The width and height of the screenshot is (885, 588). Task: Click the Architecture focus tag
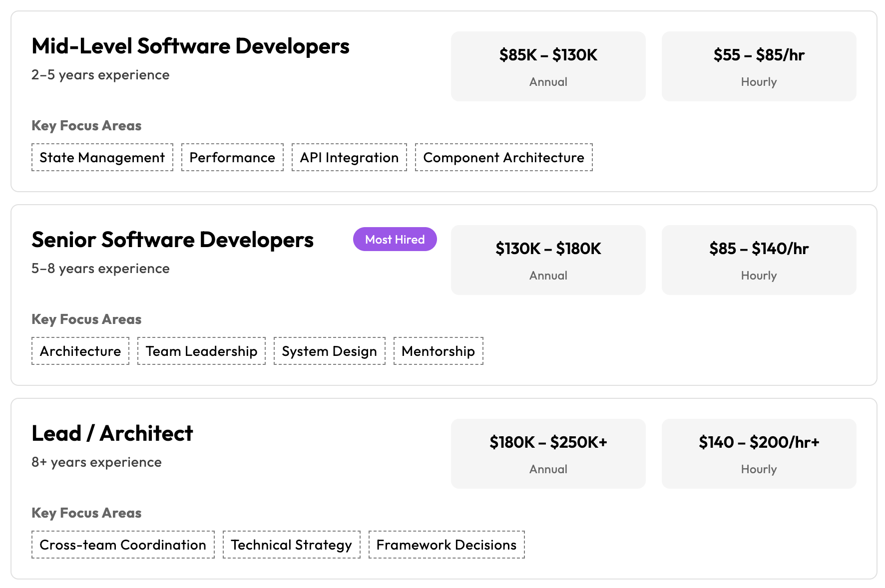(80, 351)
